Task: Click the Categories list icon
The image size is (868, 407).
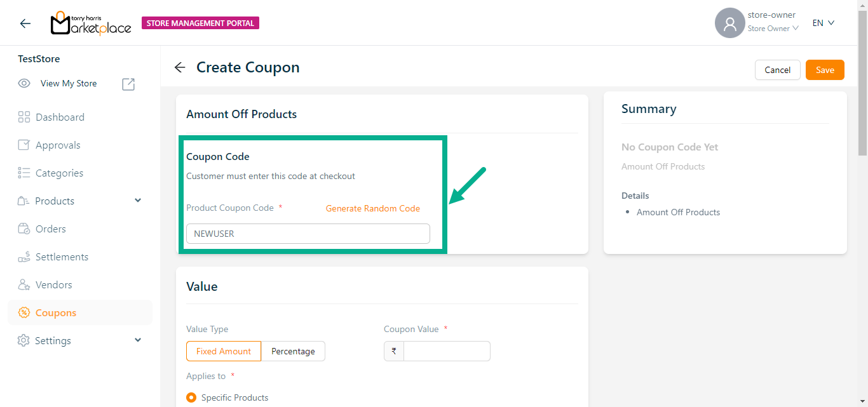Action: pos(24,173)
